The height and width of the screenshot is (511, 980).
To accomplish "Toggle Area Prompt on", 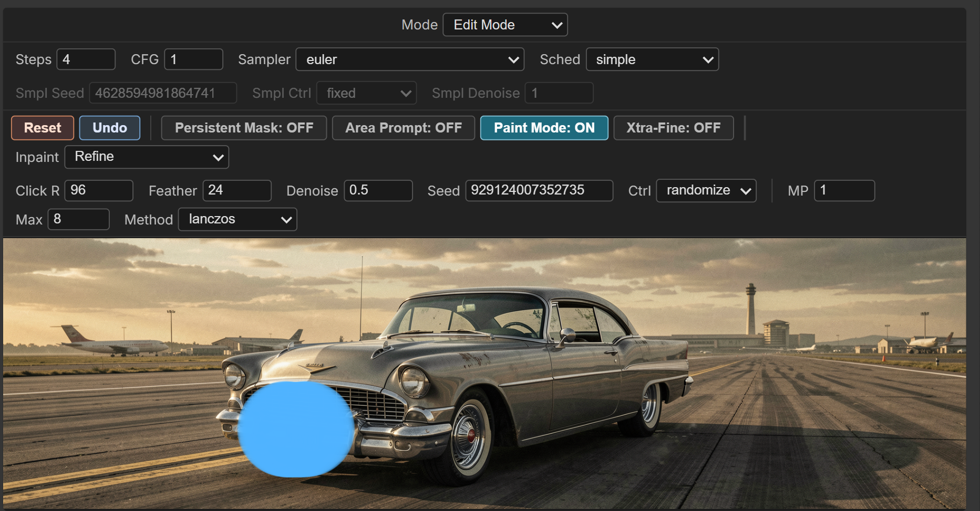I will coord(404,128).
